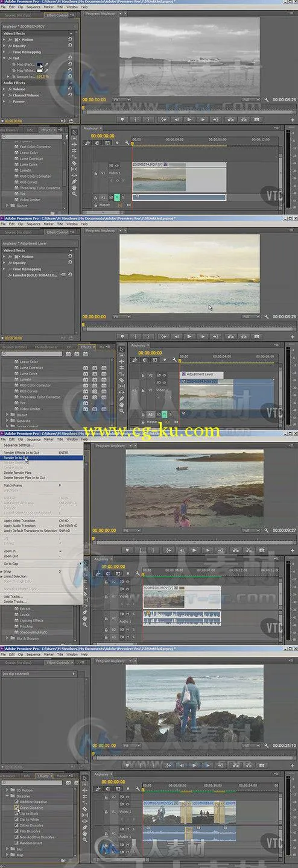Viewport: 298px width, 868px height.
Task: Export frame camera icon under grayscale preview
Action: 256,119
